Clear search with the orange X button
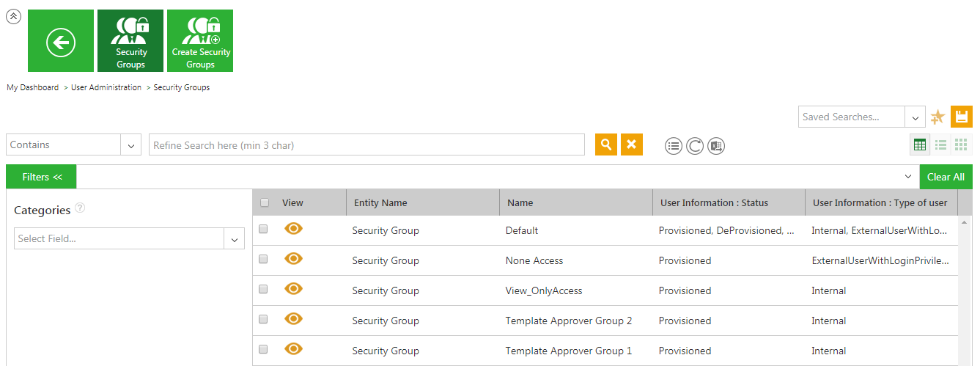This screenshot has height=366, width=980. coord(631,144)
